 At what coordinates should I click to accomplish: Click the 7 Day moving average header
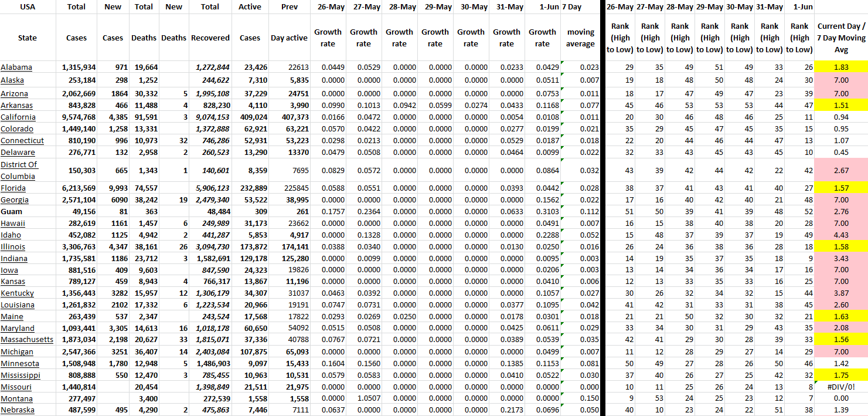(580, 38)
